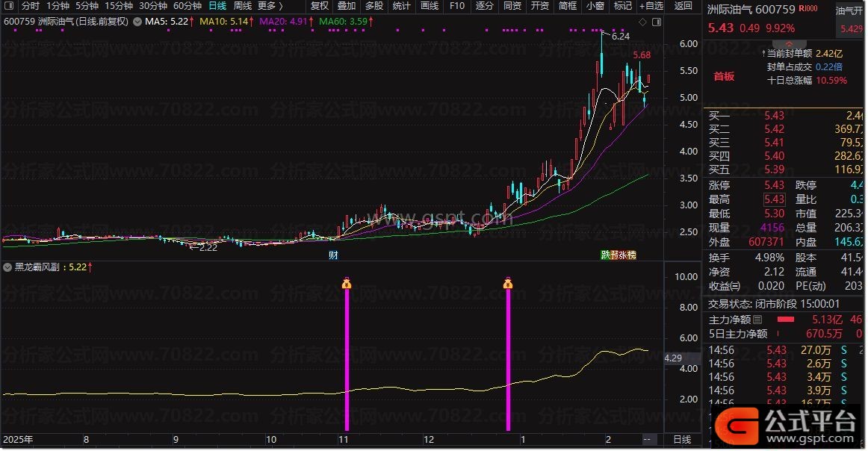Screen dimensions: 868x451
Task: Open the main chart indicator dropdown arrow
Action: tap(136, 22)
